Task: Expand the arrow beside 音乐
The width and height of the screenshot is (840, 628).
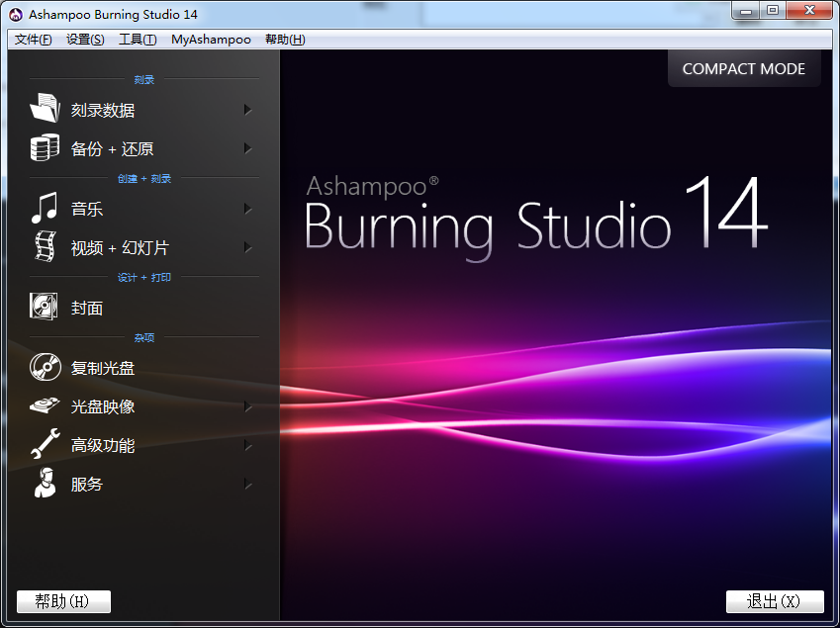Action: pos(247,209)
